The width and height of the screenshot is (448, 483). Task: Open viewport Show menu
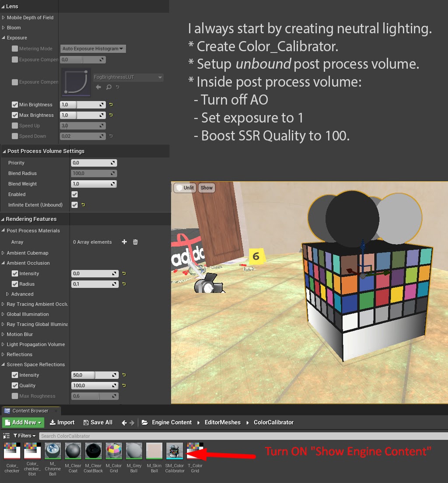pos(206,188)
